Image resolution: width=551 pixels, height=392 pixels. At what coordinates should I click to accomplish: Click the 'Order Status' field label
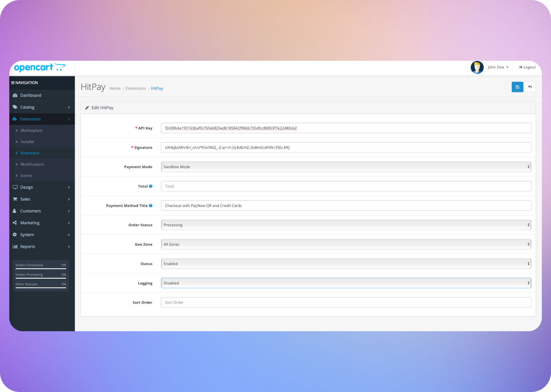click(x=140, y=225)
